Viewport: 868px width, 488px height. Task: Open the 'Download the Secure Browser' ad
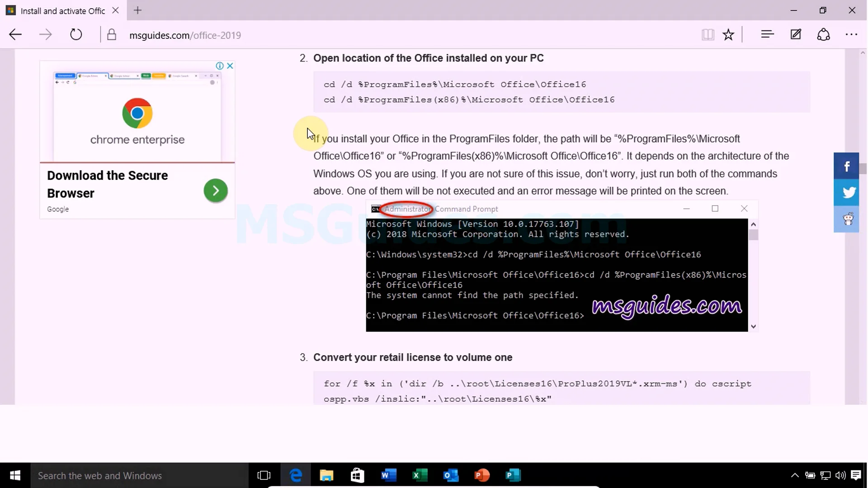216,191
